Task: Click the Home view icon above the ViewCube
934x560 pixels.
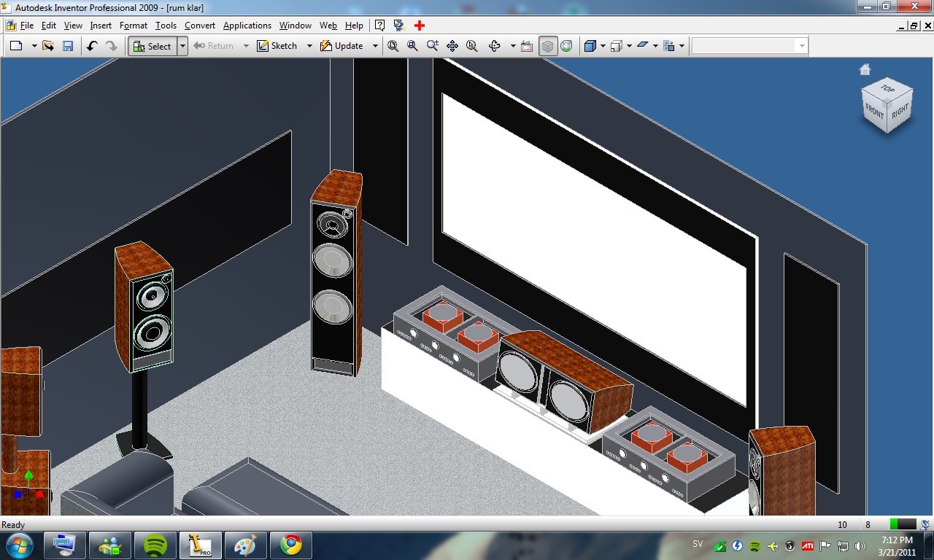Action: (x=865, y=69)
